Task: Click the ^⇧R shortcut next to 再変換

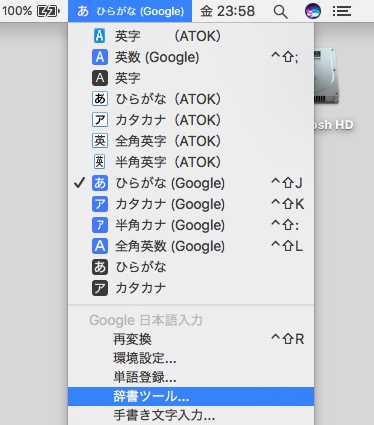Action: coord(287,339)
